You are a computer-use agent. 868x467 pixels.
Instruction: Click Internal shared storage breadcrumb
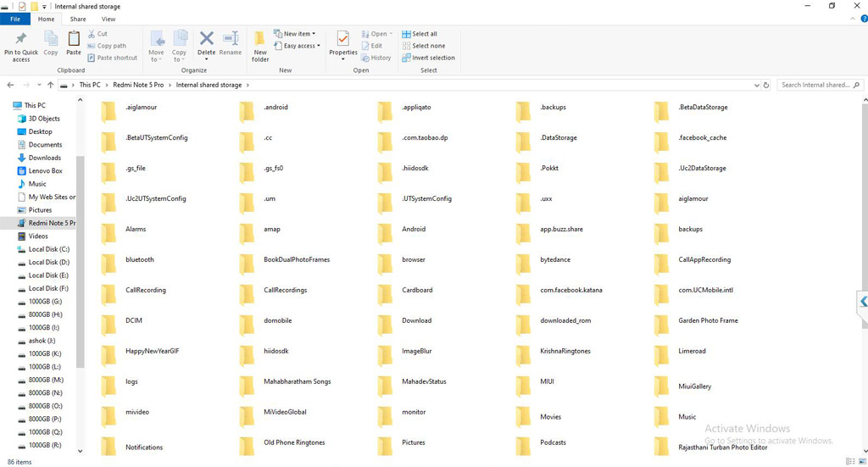tap(209, 85)
